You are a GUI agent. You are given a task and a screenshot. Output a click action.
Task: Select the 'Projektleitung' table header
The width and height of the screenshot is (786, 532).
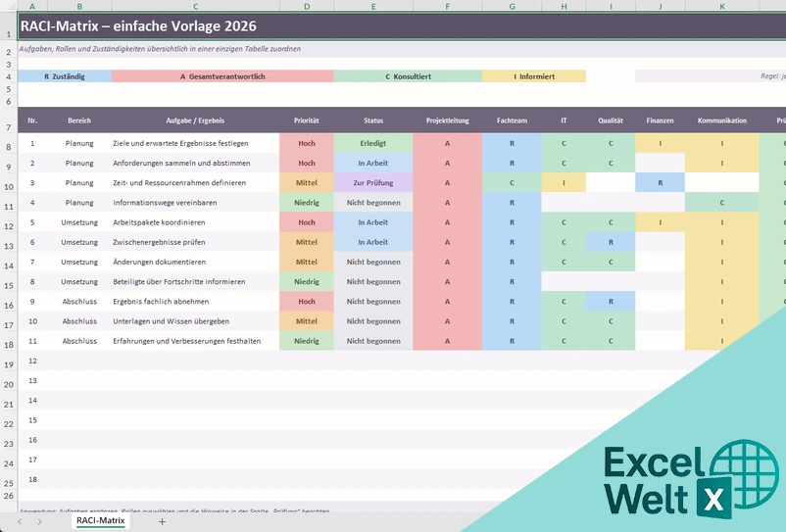[448, 121]
